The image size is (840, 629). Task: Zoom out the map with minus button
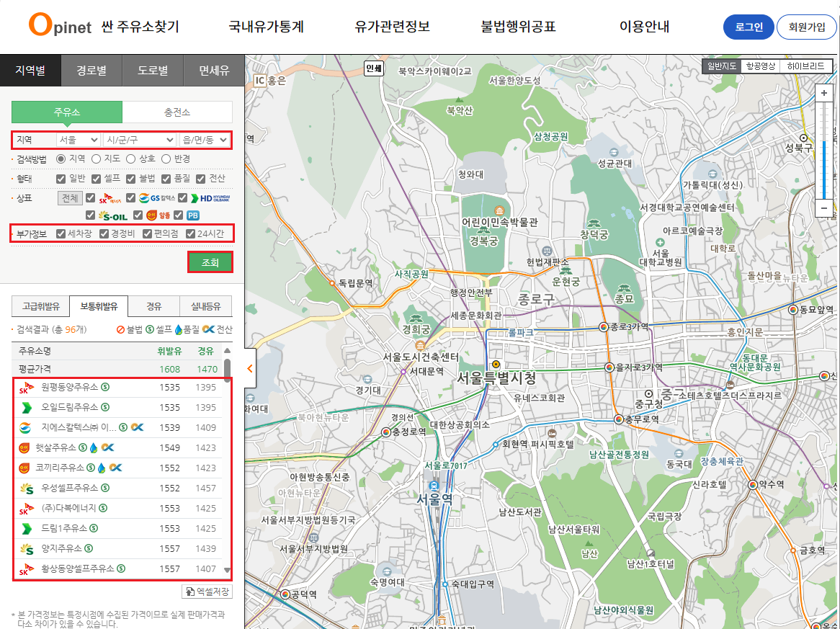click(x=824, y=208)
